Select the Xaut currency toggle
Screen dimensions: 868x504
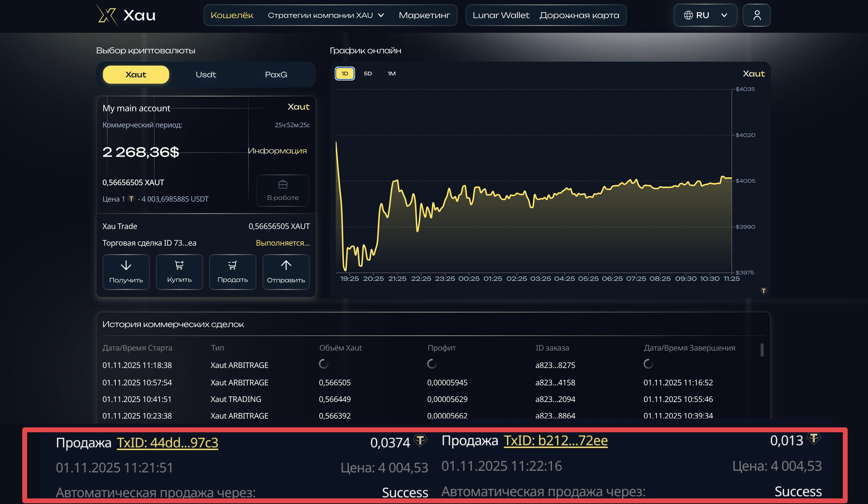(136, 74)
